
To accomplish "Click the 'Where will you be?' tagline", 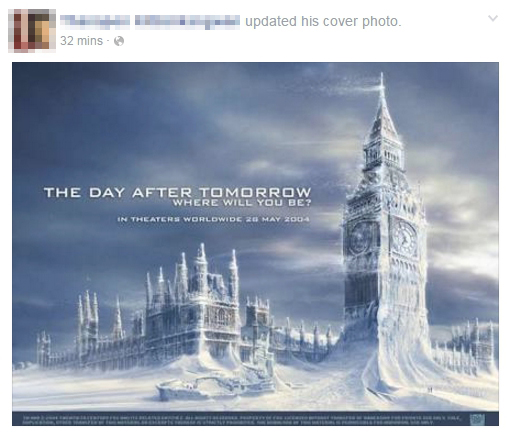I will pyautogui.click(x=242, y=203).
